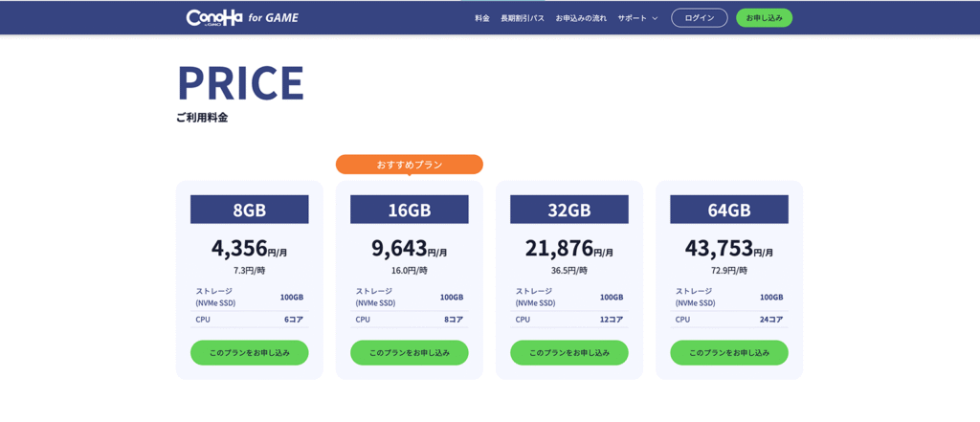The image size is (980, 422).
Task: Click the 64GB plan header
Action: tap(728, 210)
